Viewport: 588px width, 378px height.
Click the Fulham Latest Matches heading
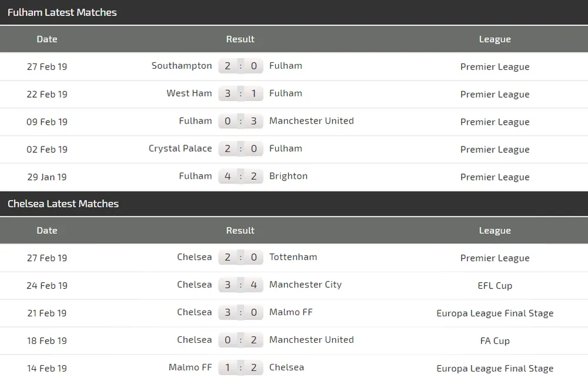coord(62,12)
